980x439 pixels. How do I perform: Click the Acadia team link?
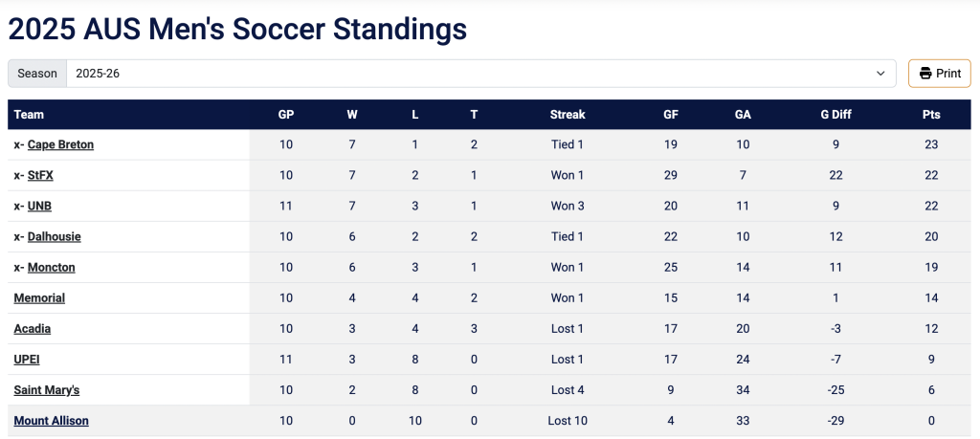33,328
